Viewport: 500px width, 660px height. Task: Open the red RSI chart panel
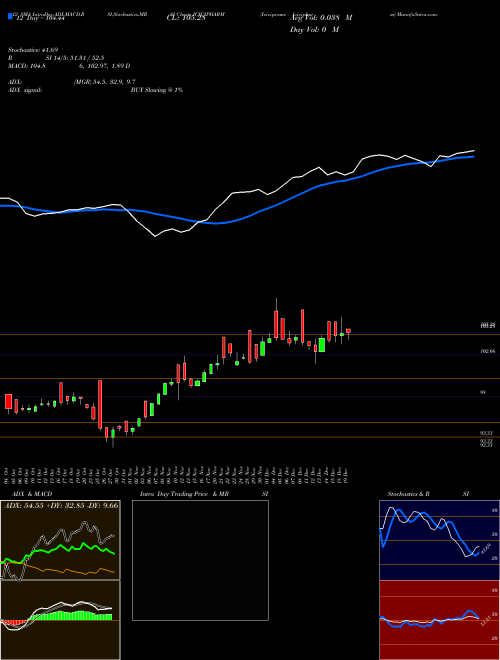(439, 620)
